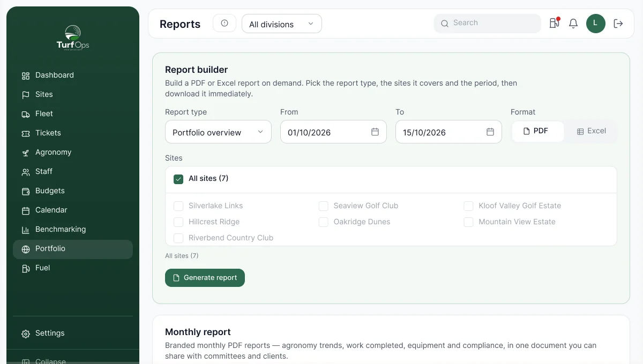Image resolution: width=643 pixels, height=364 pixels.
Task: Check the Riverbend Country Club checkbox
Action: click(178, 238)
